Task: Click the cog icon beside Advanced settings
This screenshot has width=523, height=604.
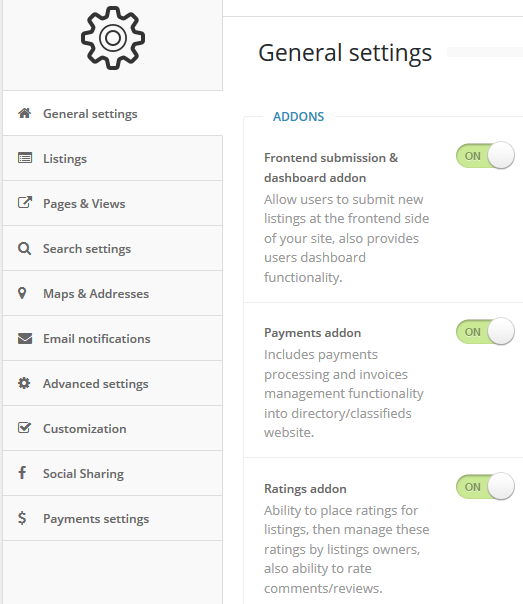Action: [x=24, y=383]
